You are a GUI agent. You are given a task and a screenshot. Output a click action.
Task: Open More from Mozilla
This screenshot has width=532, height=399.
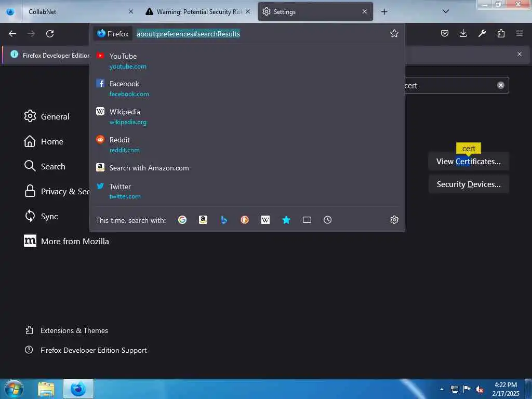click(66, 241)
